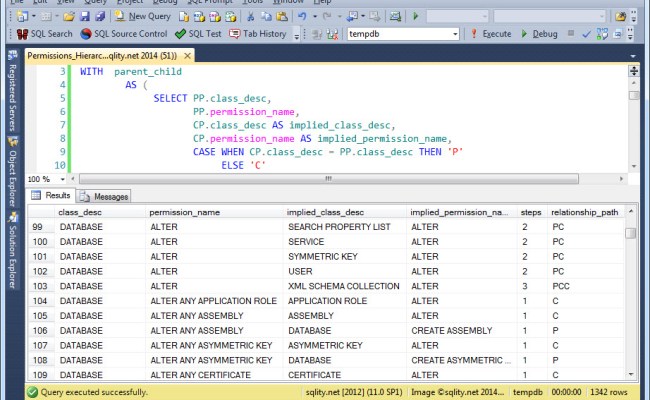Click the permission_name column header
650x400 pixels.
click(x=214, y=212)
